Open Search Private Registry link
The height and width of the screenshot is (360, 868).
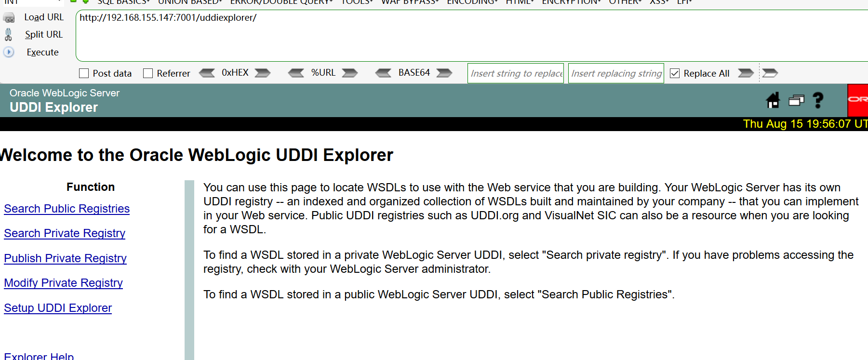[x=65, y=233]
